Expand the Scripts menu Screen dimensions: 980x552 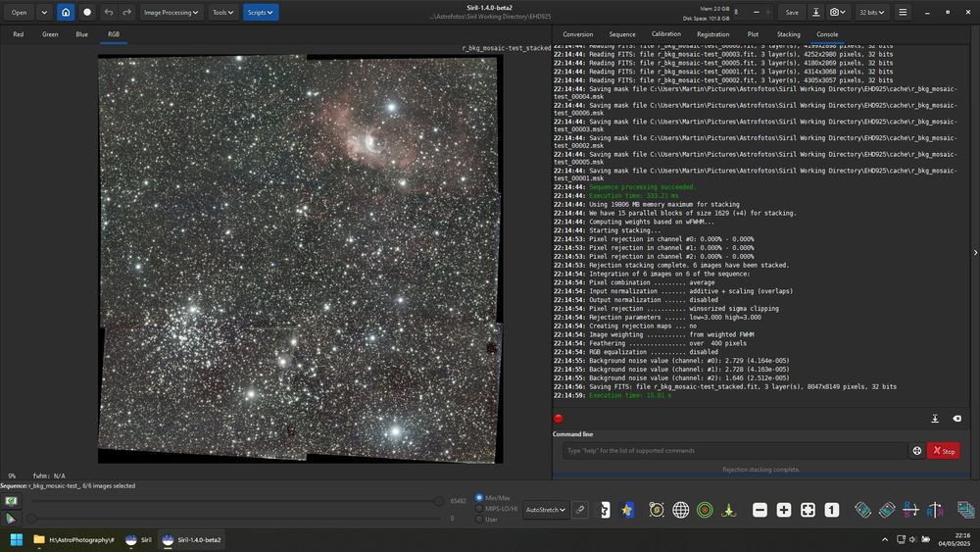(x=261, y=12)
